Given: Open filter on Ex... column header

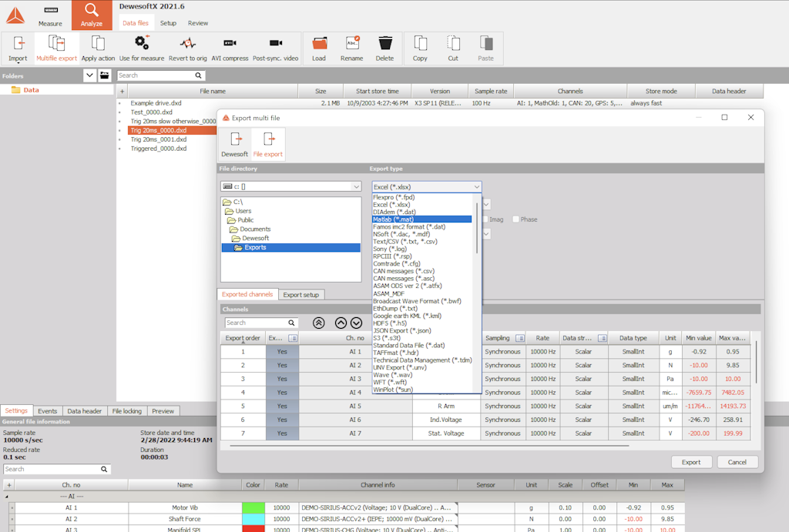Looking at the screenshot, I should pyautogui.click(x=293, y=339).
